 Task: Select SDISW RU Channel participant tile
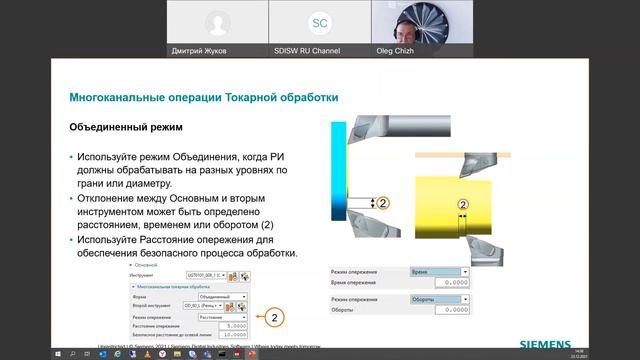[x=320, y=28]
